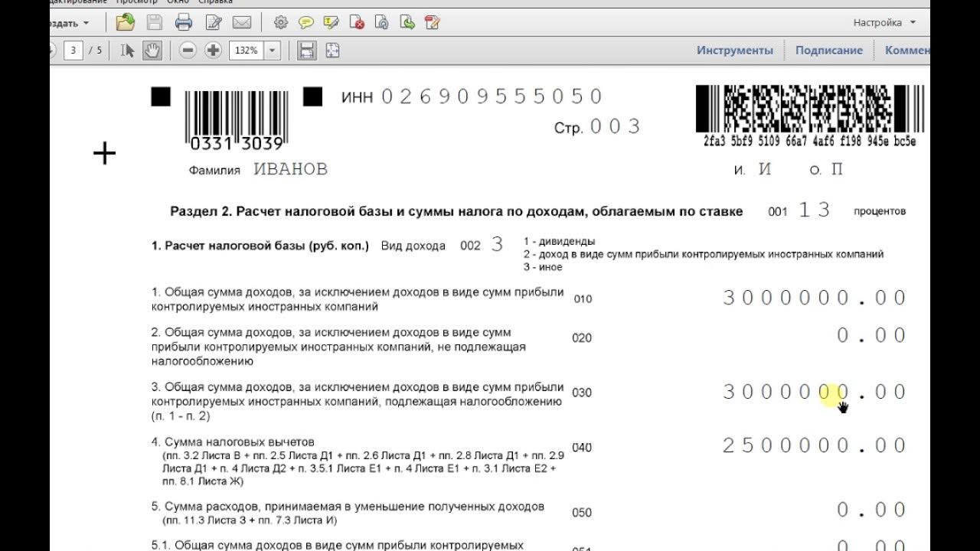Click the Сумма расходов line 5 label
This screenshot has width=980, height=551.
point(348,507)
